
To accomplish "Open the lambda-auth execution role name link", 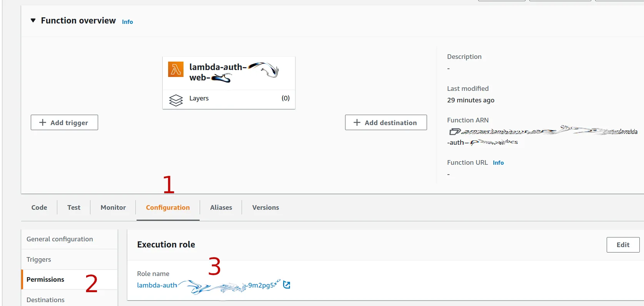I will (x=157, y=285).
